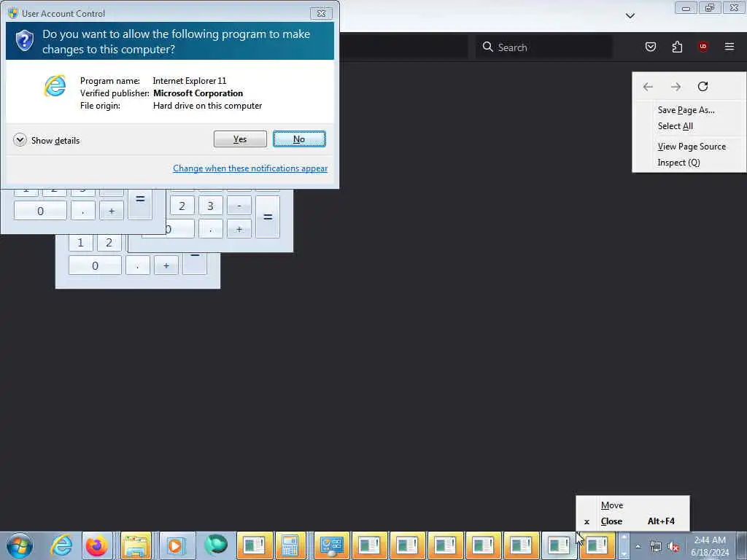Click No in the User Account Control dialog
This screenshot has height=560, width=747.
[x=299, y=139]
